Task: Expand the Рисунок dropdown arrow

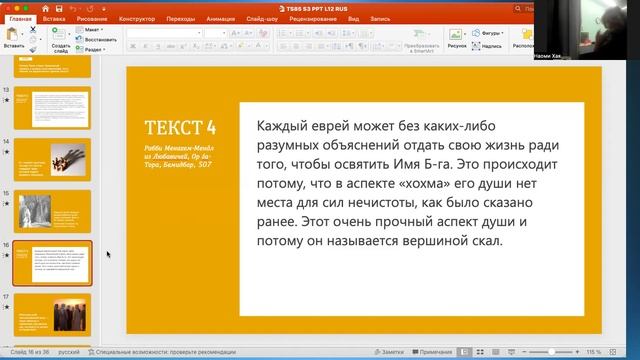Action: tap(465, 34)
